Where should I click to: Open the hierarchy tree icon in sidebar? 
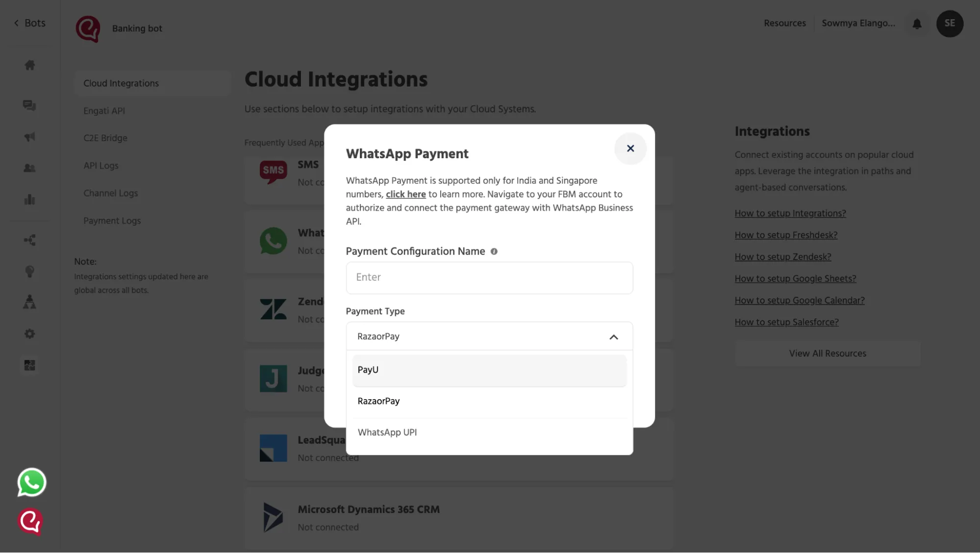pyautogui.click(x=30, y=302)
